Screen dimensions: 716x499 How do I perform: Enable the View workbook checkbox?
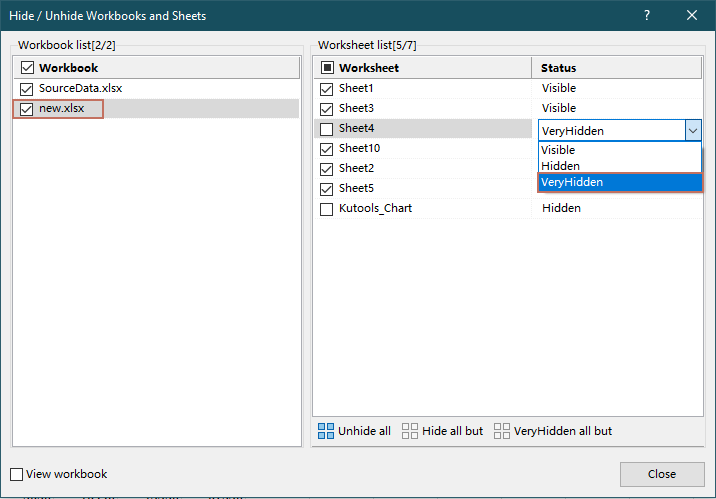(x=17, y=474)
